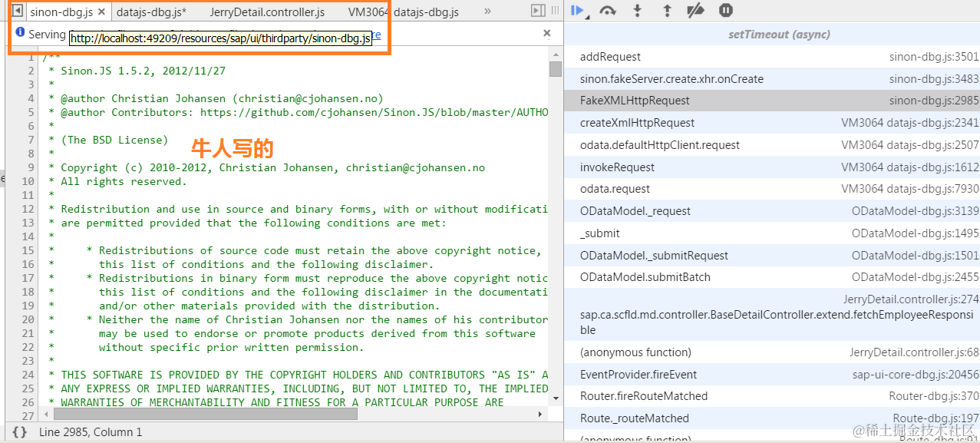Select the fetchEmployeeResponsible call stack frame

coord(771,315)
